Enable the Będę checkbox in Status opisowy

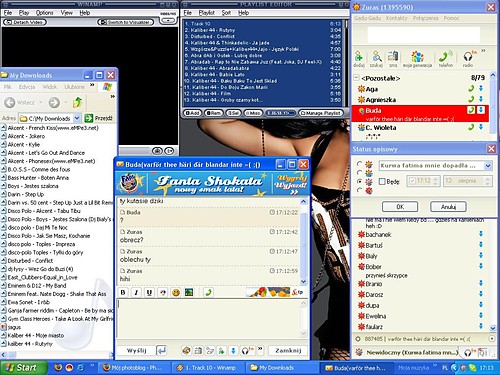click(382, 182)
